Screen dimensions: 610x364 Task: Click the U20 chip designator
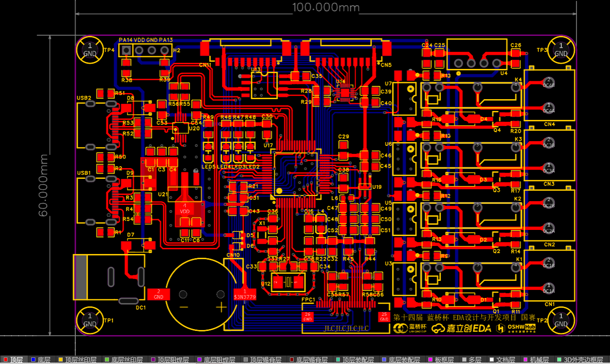click(194, 128)
